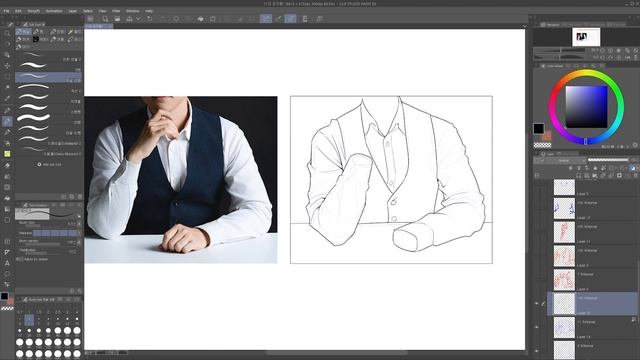The image size is (640, 360).
Task: Toggle visibility eye of the selected layer
Action: (536, 304)
